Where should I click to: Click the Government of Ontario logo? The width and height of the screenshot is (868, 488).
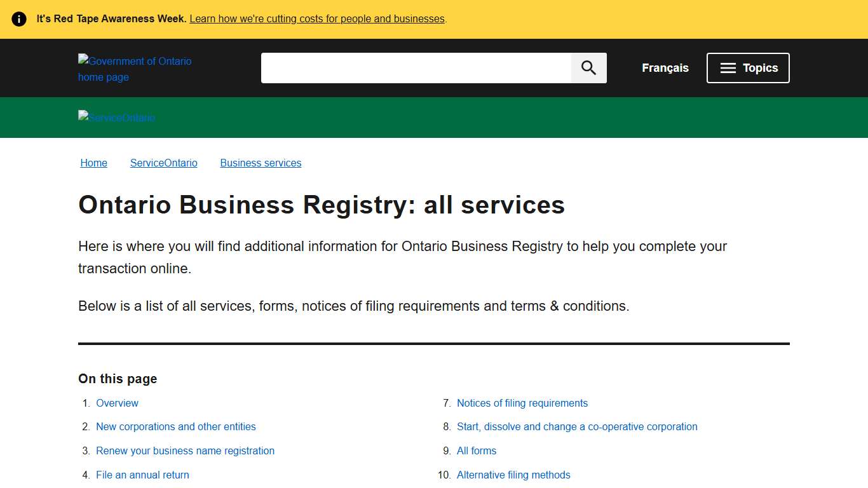(135, 69)
